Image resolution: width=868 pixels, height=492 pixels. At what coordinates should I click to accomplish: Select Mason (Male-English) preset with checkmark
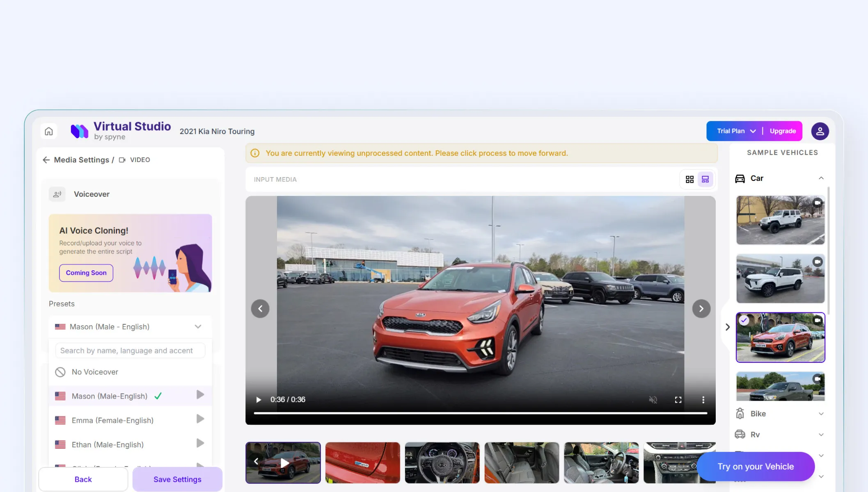[x=110, y=396]
